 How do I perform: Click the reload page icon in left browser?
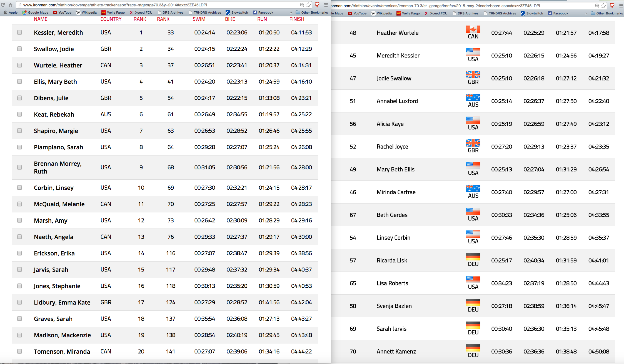pyautogui.click(x=3, y=5)
